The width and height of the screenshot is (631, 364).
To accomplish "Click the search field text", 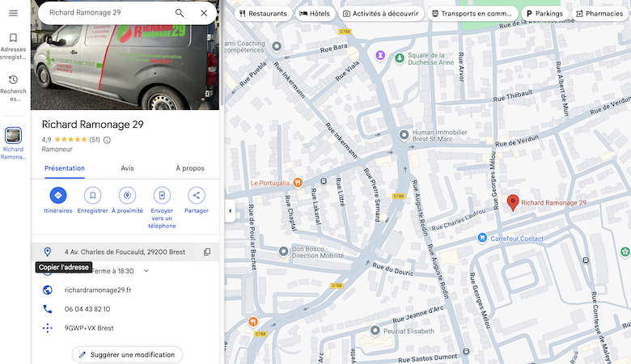I will click(x=85, y=13).
